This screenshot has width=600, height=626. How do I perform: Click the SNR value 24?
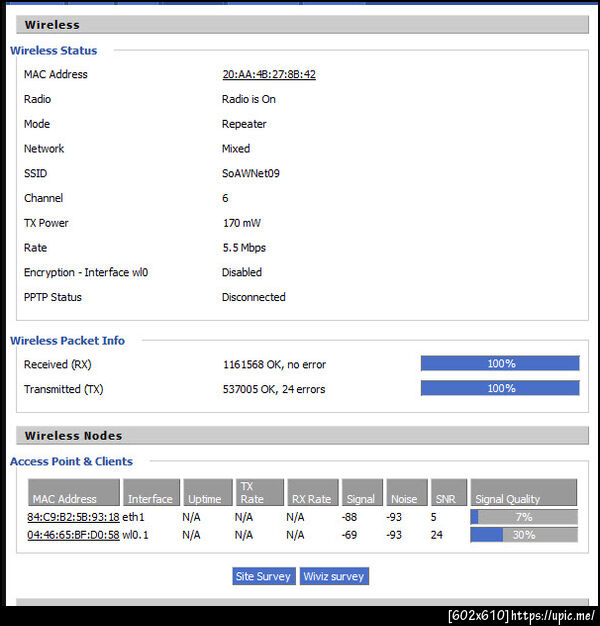[x=436, y=535]
